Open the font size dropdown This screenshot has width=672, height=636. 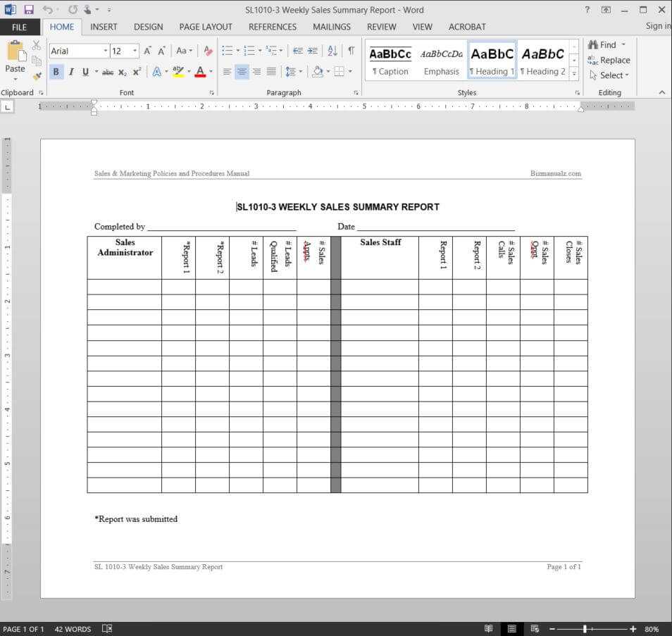135,51
